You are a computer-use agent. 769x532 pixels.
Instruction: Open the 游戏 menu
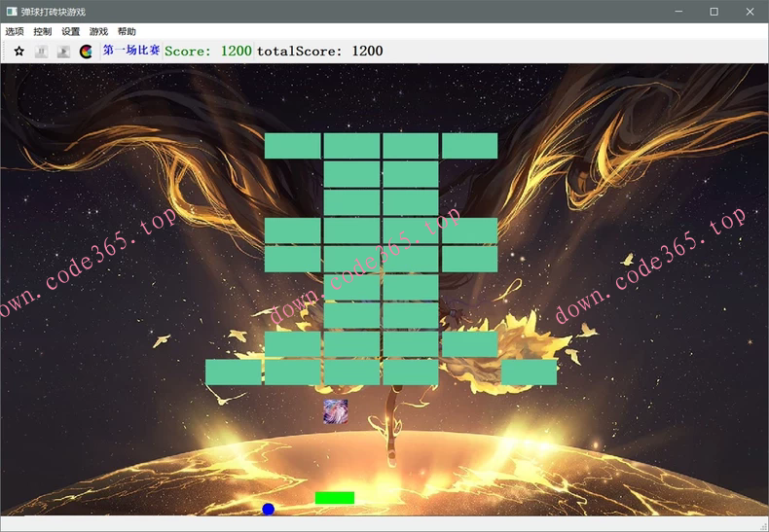click(x=98, y=31)
